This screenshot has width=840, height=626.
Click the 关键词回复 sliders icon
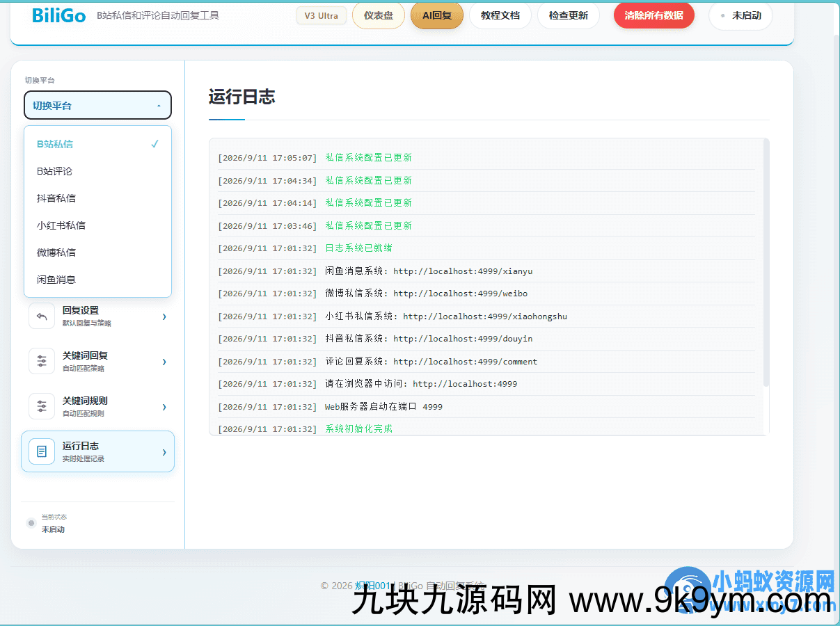click(42, 361)
